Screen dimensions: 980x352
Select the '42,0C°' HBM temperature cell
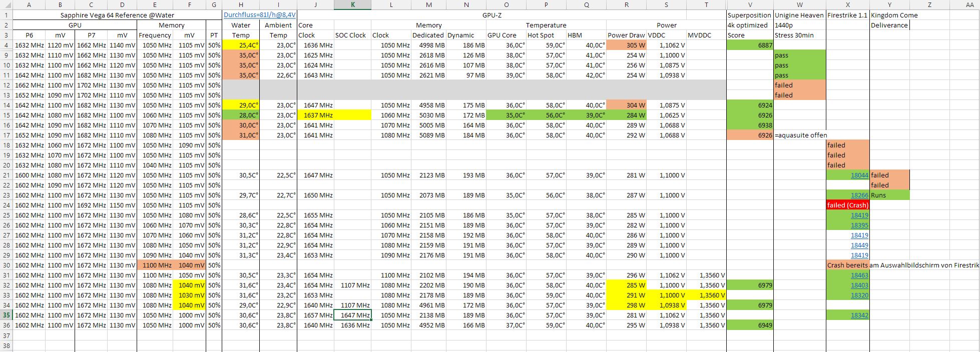(586, 75)
